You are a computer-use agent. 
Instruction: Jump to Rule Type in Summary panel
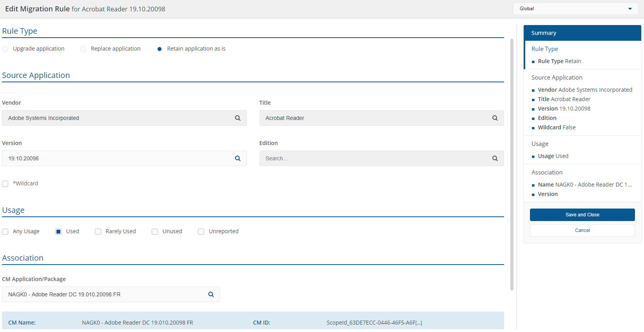[544, 49]
